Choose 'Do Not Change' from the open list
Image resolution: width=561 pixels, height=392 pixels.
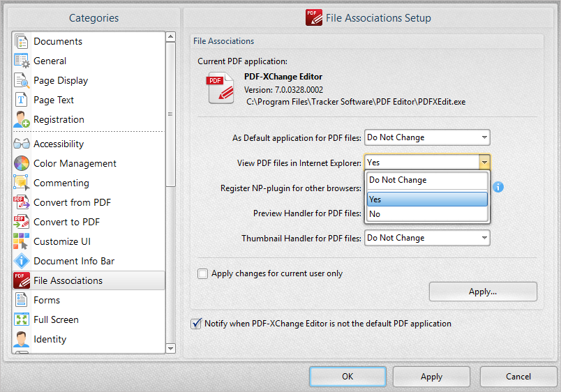pos(426,180)
